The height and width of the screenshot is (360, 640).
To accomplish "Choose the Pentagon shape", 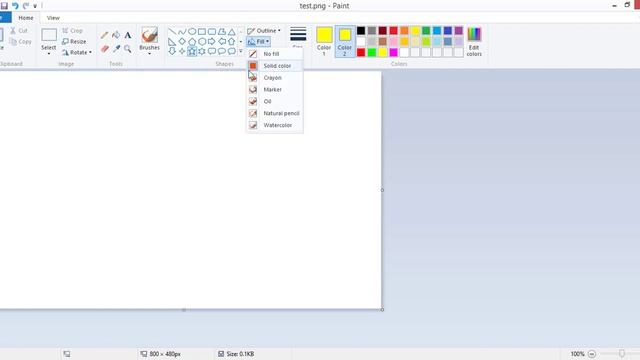I will coord(192,42).
